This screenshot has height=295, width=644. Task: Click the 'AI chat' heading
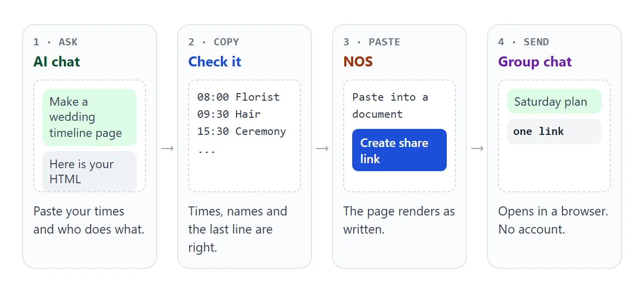click(57, 62)
